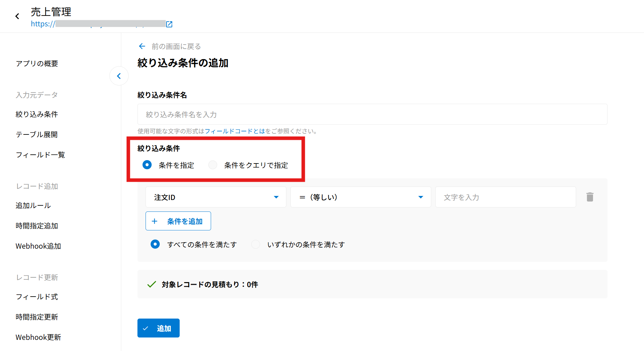The image size is (644, 351).
Task: Select the 条件を指定 radio button
Action: [147, 165]
